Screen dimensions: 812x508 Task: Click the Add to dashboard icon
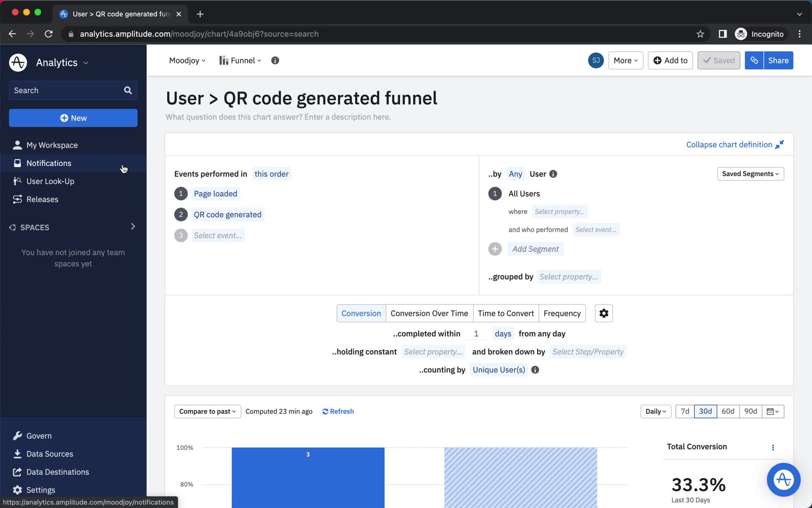point(670,60)
